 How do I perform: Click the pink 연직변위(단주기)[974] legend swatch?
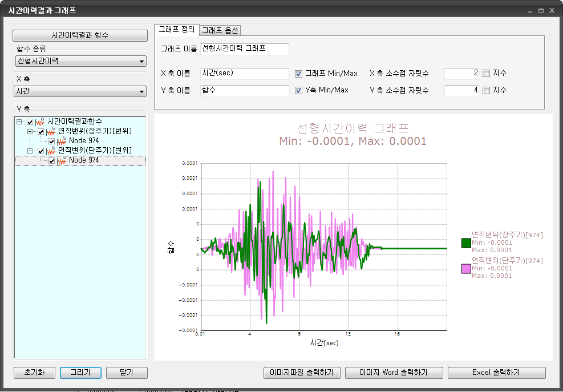(x=465, y=268)
